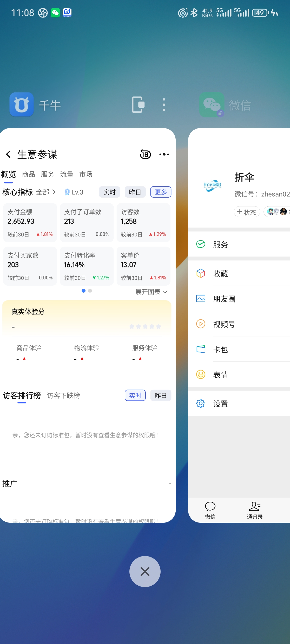Screen dimensions: 290x644
Task: Tap the 通讯录 contacts icon
Action: coord(254,509)
